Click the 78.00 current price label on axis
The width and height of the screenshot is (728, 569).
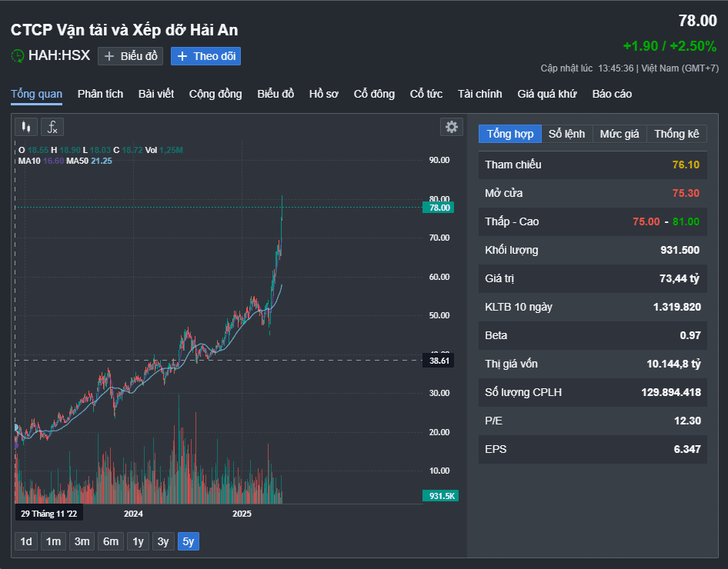(x=439, y=208)
